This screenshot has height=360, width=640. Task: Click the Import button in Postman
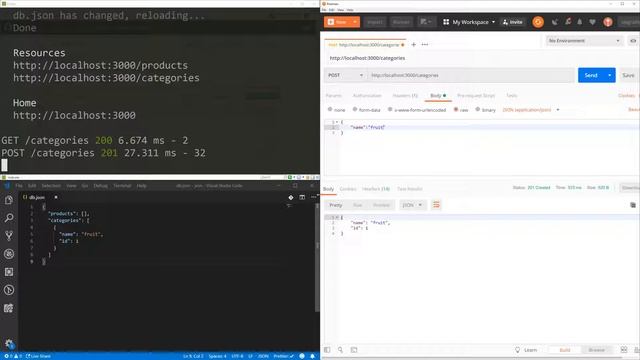click(374, 22)
